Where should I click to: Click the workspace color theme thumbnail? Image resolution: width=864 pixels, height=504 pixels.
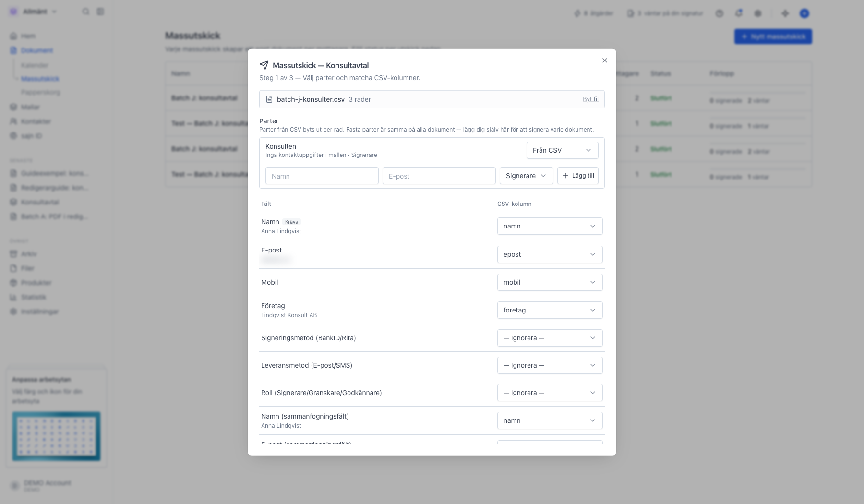(x=56, y=436)
